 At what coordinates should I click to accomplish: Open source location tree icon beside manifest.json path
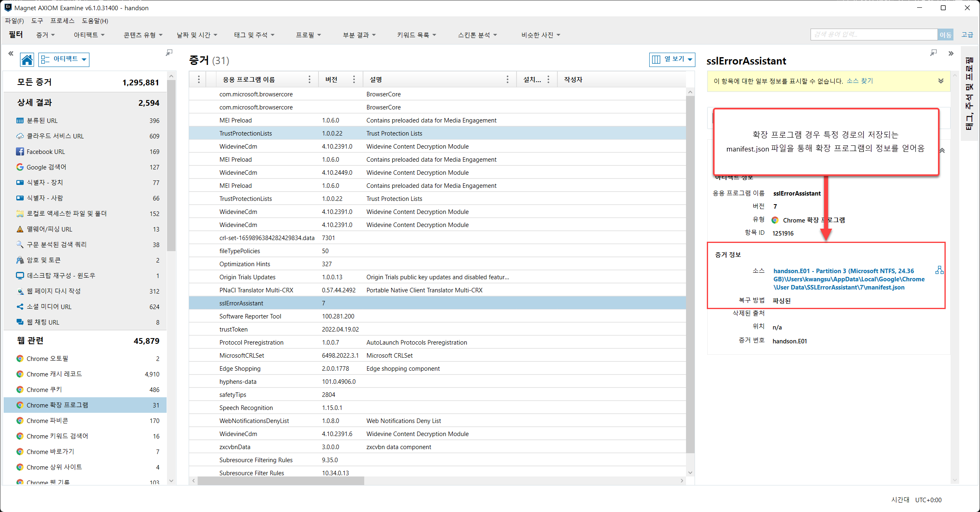pyautogui.click(x=940, y=270)
